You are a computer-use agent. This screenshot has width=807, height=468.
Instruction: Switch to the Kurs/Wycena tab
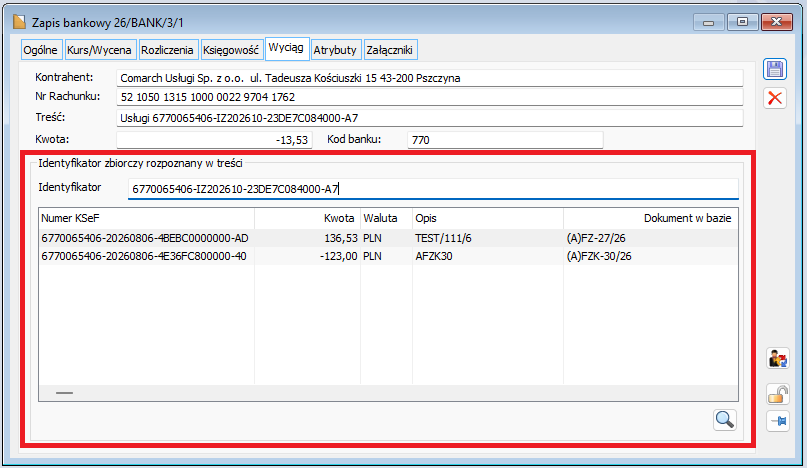click(99, 50)
